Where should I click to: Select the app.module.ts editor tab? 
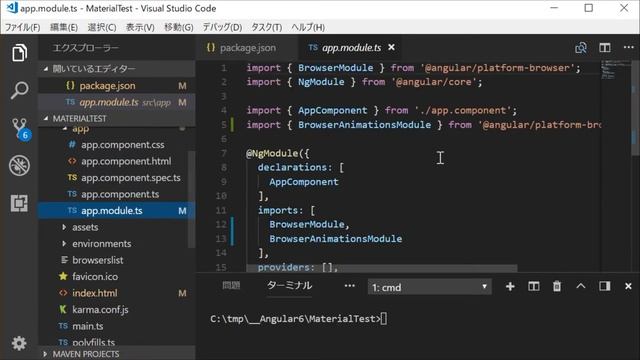coord(351,48)
